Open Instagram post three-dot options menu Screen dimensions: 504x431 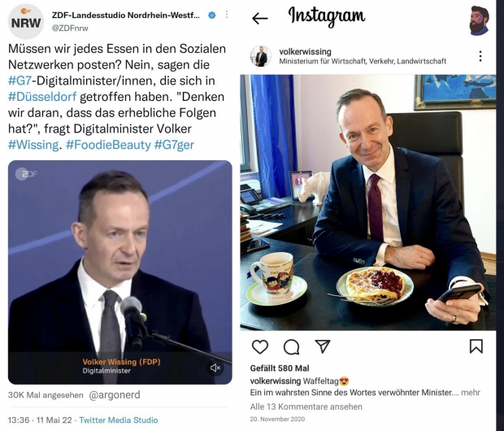(480, 56)
